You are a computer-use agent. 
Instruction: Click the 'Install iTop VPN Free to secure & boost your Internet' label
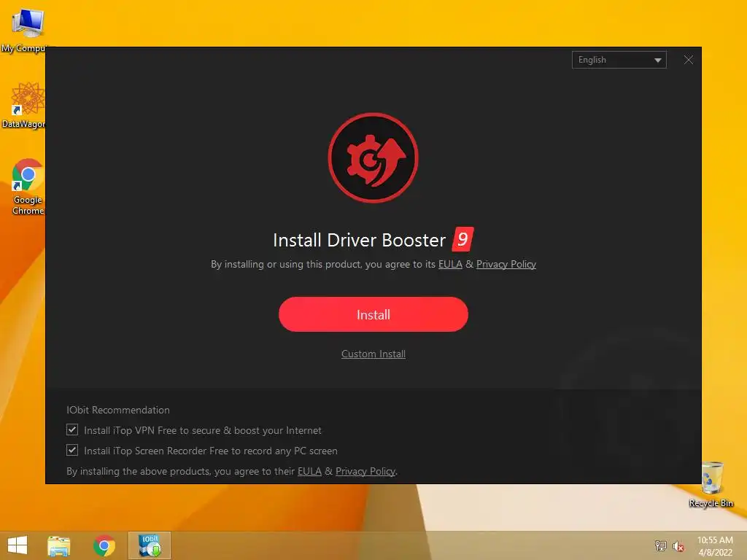coord(203,430)
